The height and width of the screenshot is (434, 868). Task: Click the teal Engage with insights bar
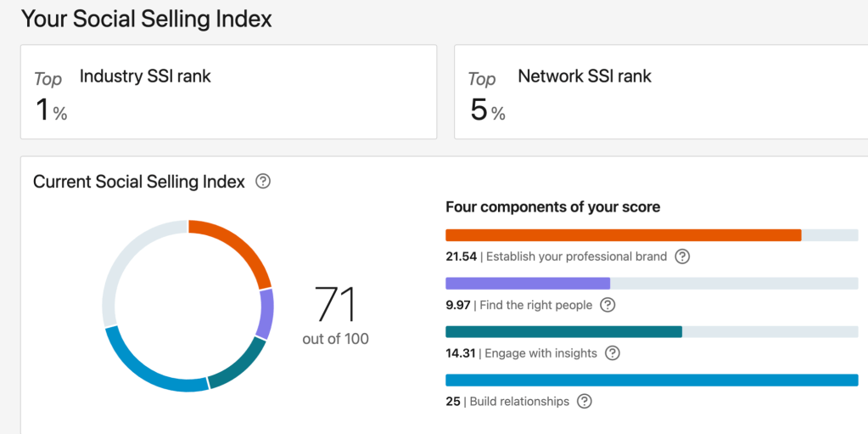point(563,332)
